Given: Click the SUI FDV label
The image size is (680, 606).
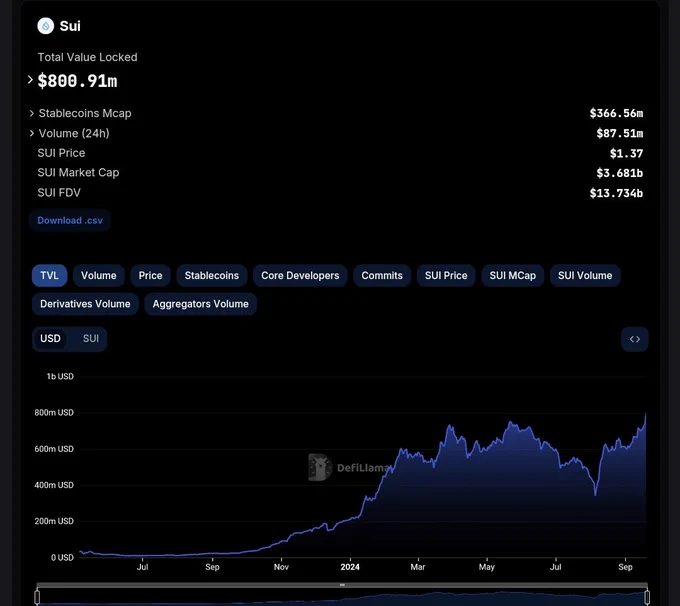Looking at the screenshot, I should [59, 193].
